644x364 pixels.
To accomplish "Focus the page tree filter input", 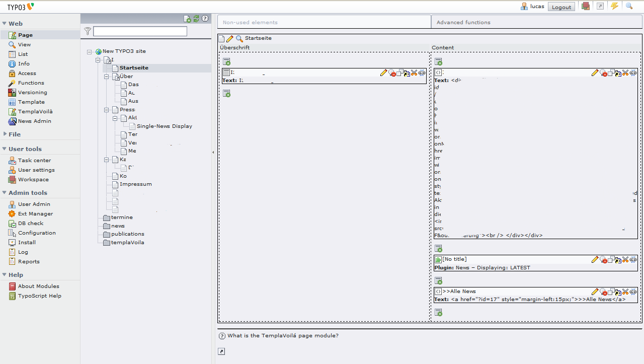I will 140,31.
